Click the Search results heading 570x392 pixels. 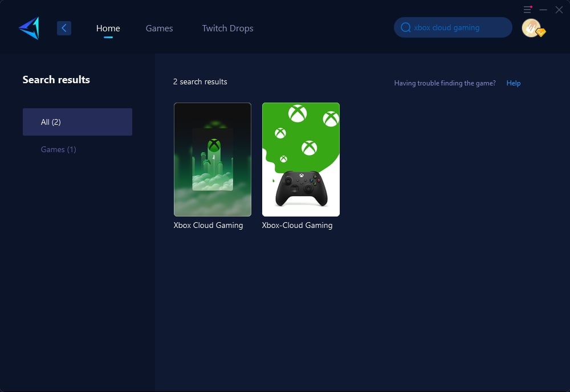(56, 80)
